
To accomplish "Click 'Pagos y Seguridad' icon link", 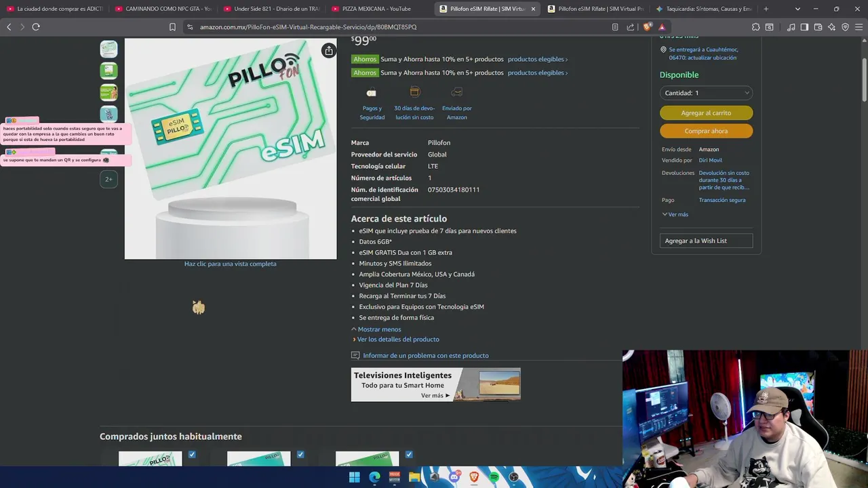I will coord(372,103).
